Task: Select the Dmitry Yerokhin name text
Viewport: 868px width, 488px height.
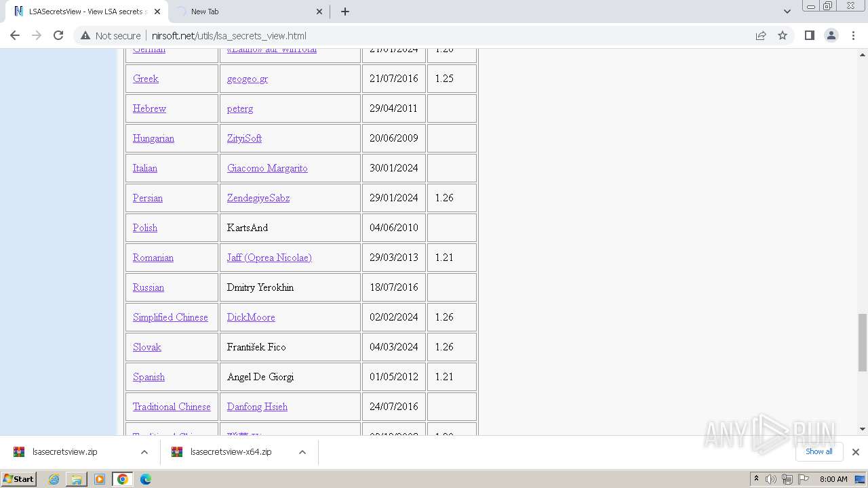Action: coord(260,287)
